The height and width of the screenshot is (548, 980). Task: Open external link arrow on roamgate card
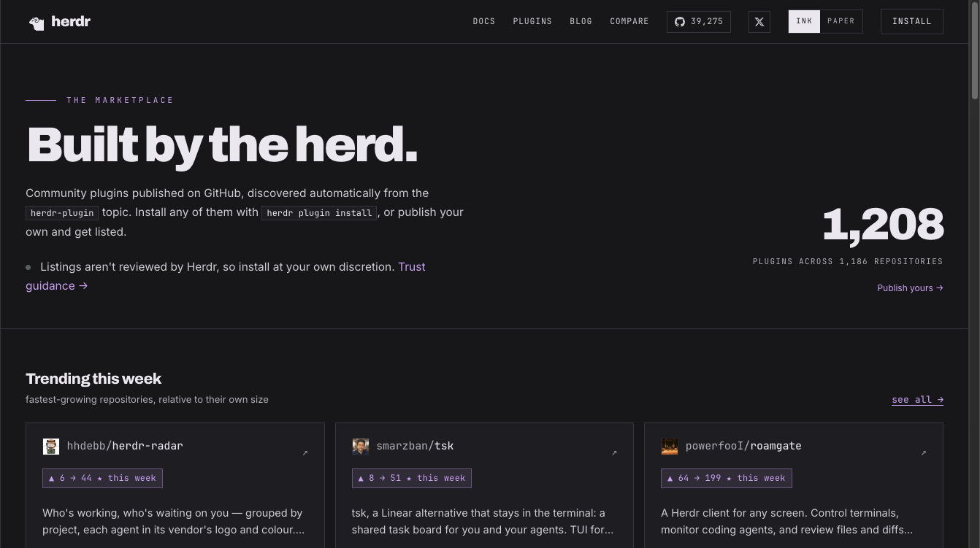924,453
